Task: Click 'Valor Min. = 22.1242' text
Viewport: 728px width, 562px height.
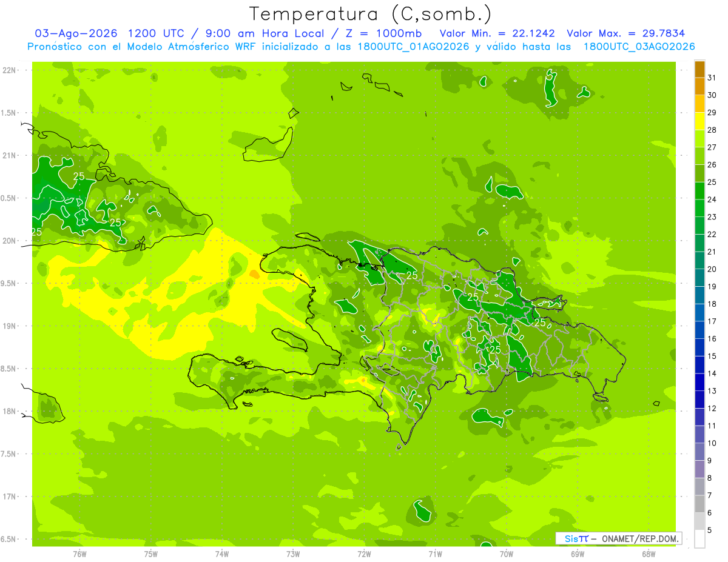Action: (x=497, y=33)
